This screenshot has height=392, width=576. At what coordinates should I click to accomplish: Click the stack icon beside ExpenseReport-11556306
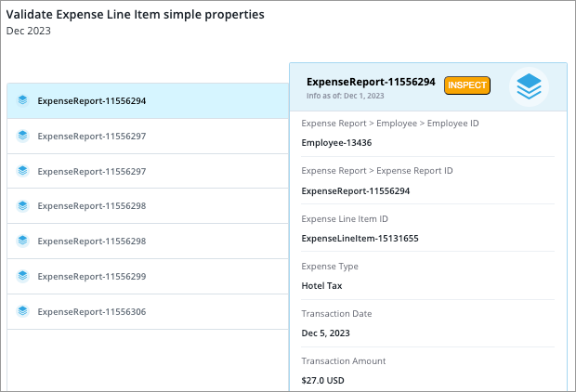tap(23, 311)
